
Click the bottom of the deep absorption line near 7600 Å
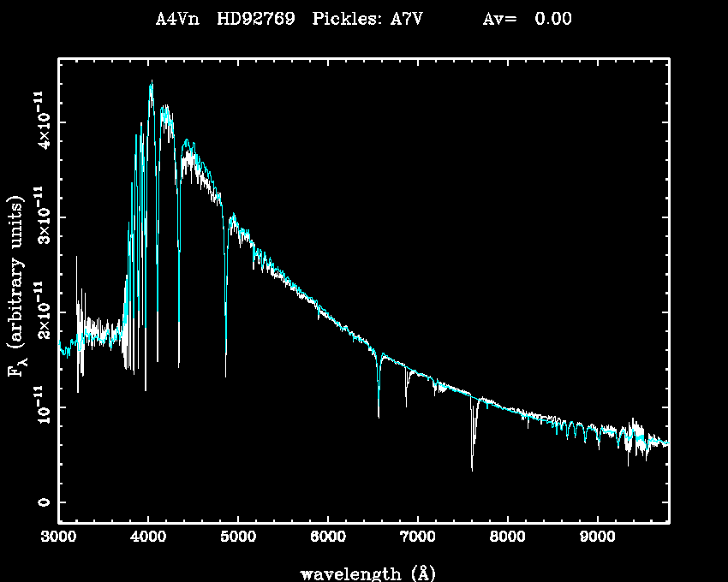472,469
